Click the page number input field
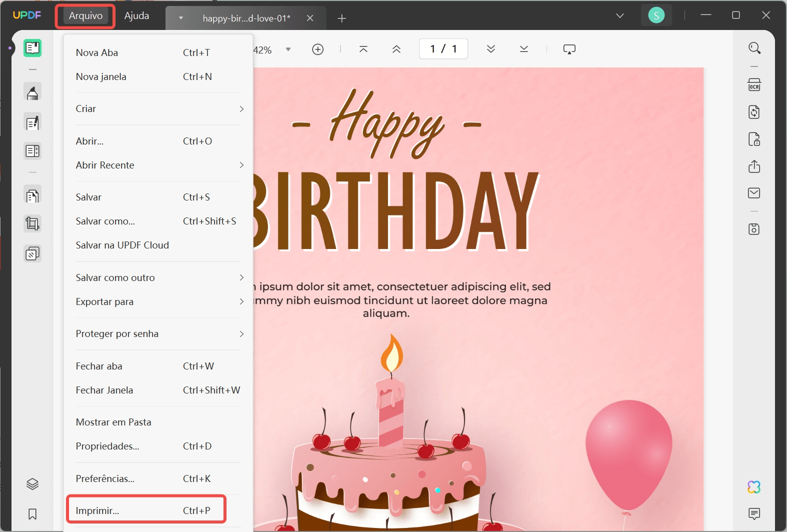 pos(443,49)
